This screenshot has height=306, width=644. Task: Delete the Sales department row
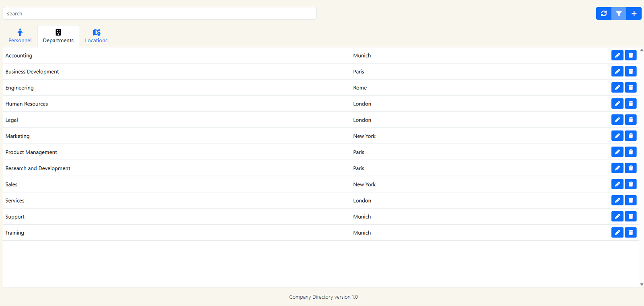click(631, 184)
